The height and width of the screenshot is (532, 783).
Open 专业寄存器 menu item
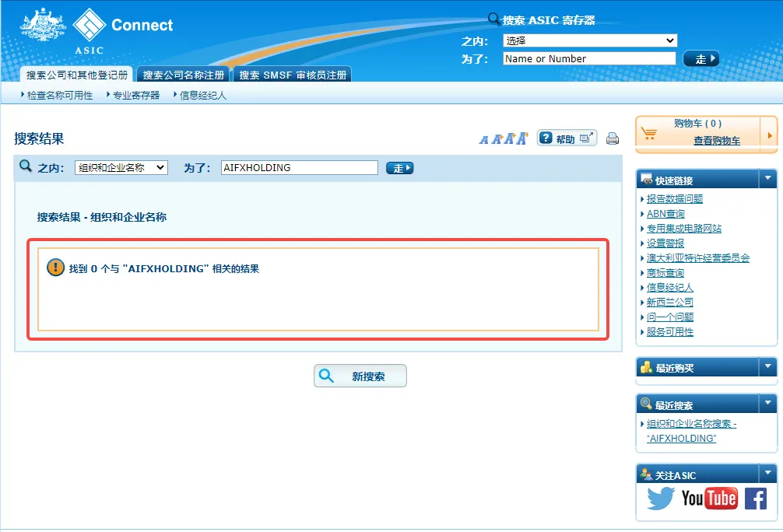point(136,96)
